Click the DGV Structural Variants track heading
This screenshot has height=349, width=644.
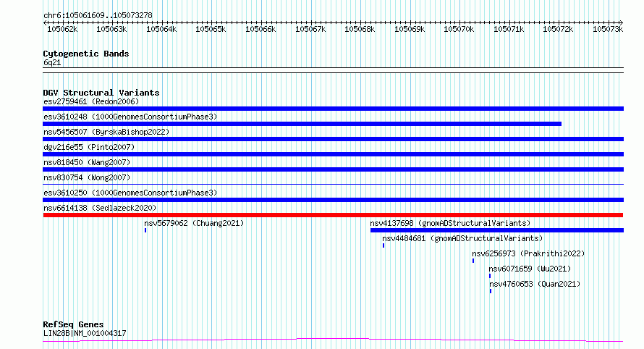(101, 93)
